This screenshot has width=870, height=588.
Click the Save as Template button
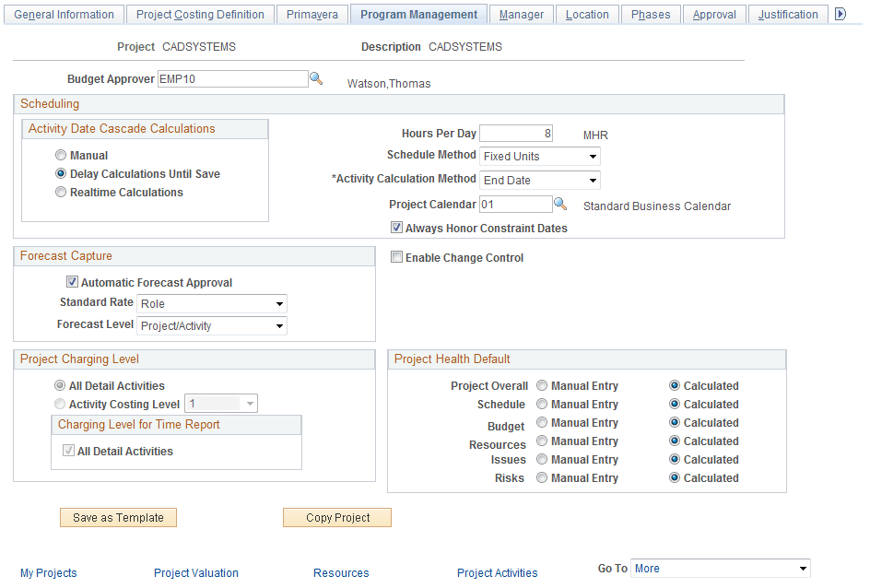tap(118, 517)
